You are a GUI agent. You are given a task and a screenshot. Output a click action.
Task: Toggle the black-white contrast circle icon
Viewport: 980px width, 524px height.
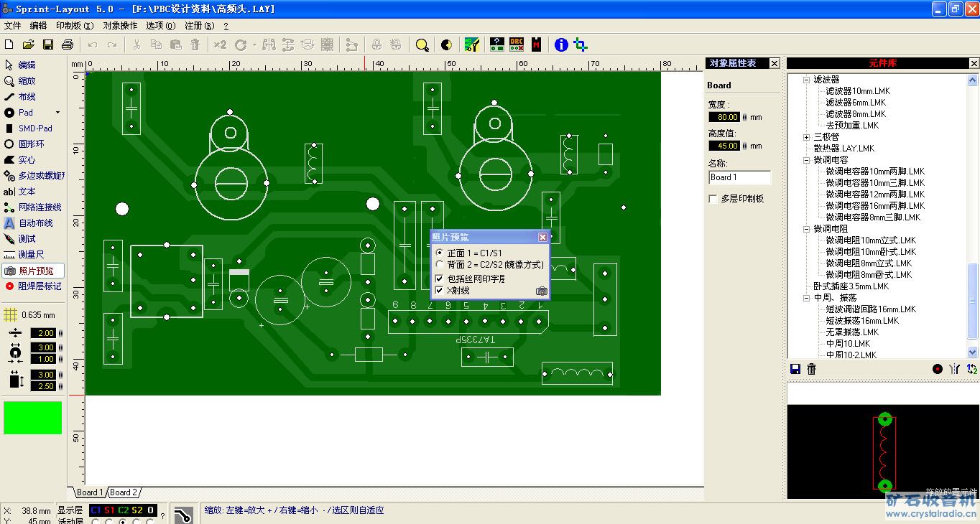coord(446,45)
